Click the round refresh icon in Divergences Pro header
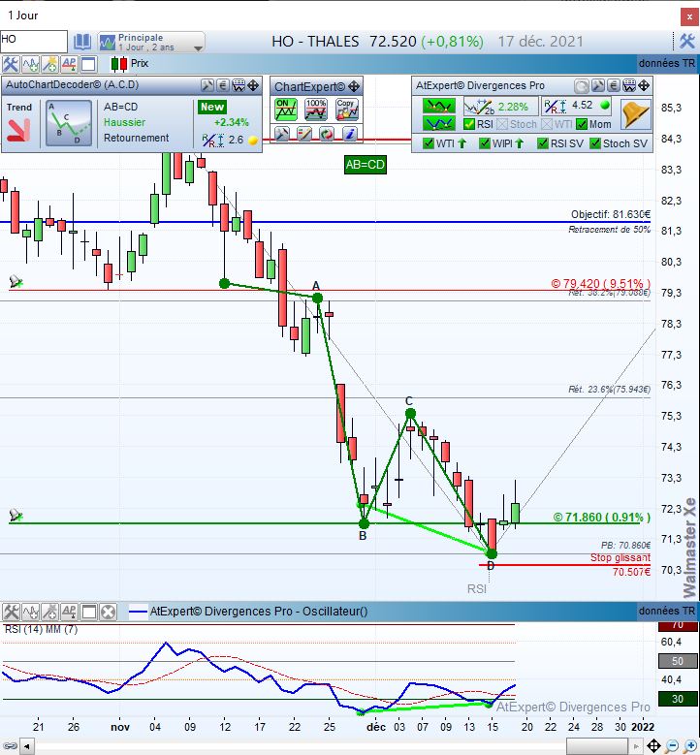700x755 pixels. tap(582, 86)
